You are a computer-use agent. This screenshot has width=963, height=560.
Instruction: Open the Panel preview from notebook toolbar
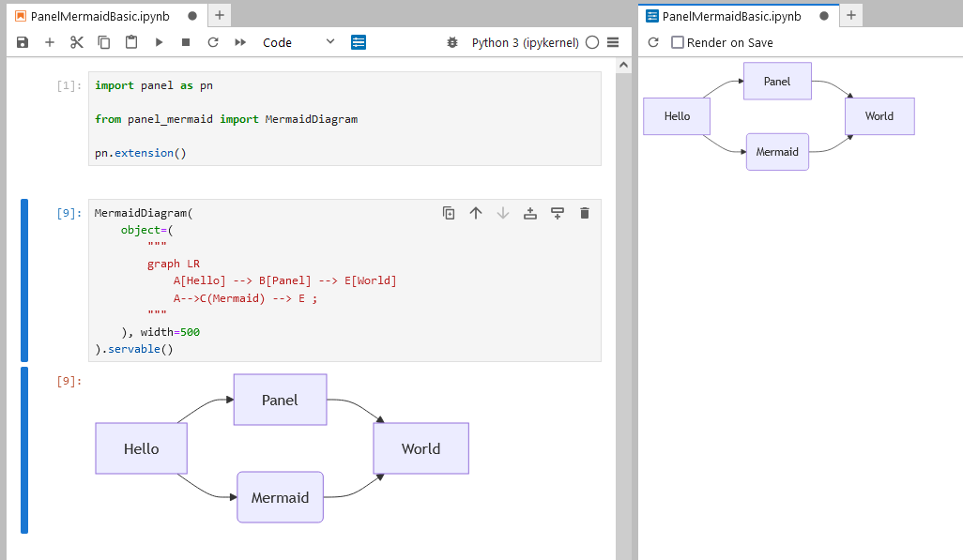coord(359,42)
